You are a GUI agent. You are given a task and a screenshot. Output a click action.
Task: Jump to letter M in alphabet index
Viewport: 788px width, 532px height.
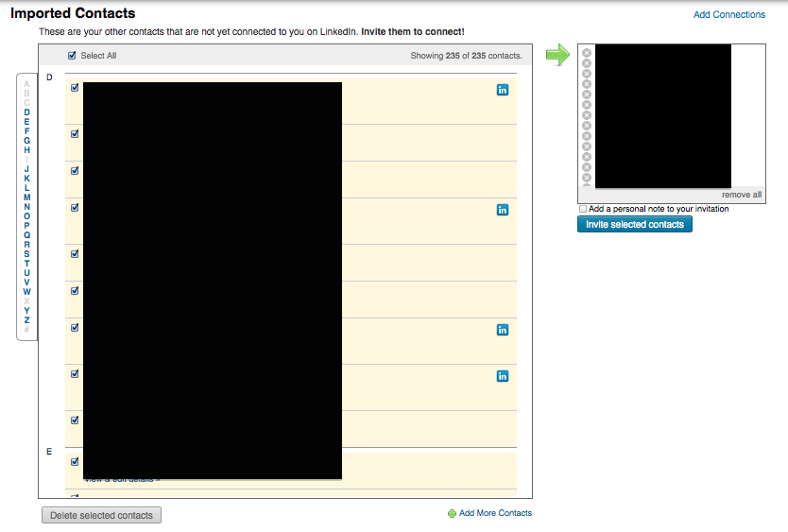(x=26, y=197)
